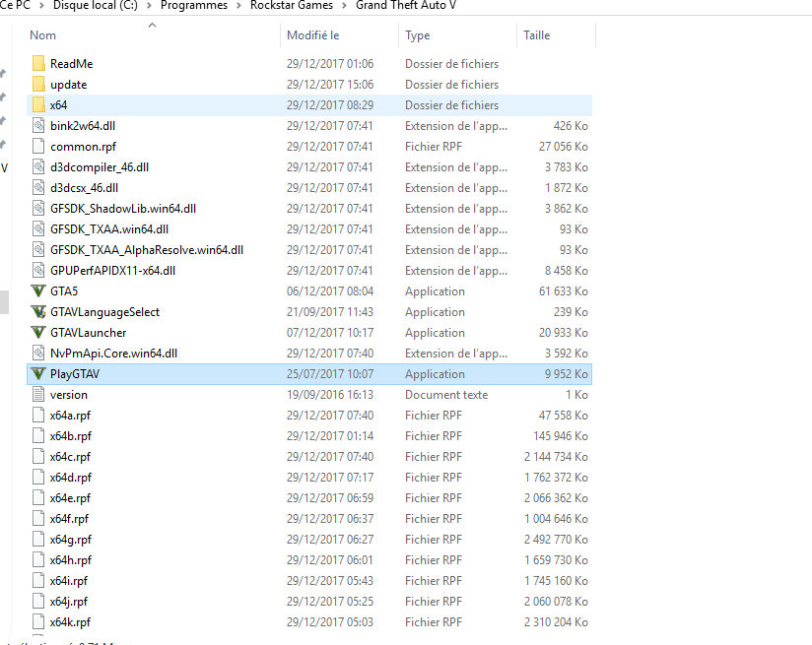This screenshot has width=812, height=645.
Task: Click version date 19/09/2016 16:13
Action: click(330, 395)
